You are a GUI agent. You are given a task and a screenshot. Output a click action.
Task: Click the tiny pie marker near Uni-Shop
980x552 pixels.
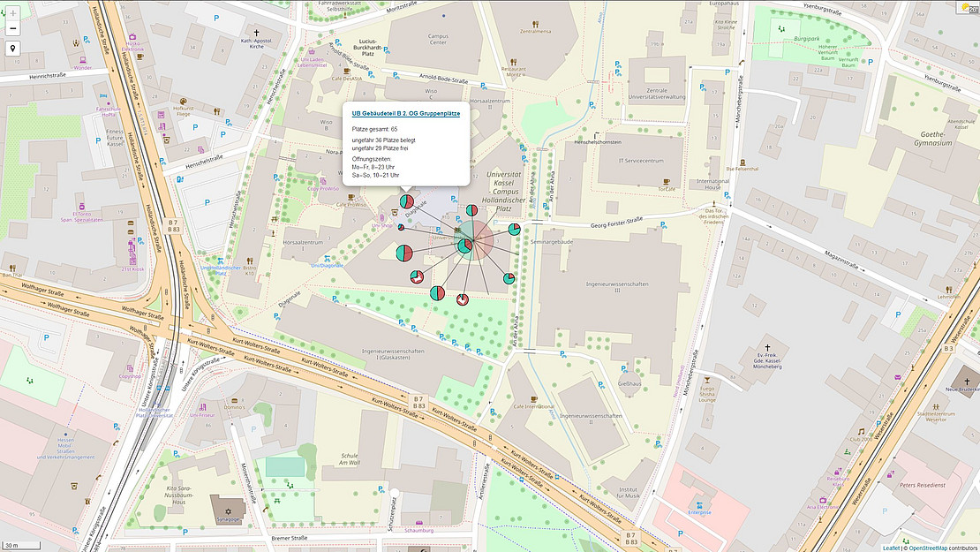[401, 227]
